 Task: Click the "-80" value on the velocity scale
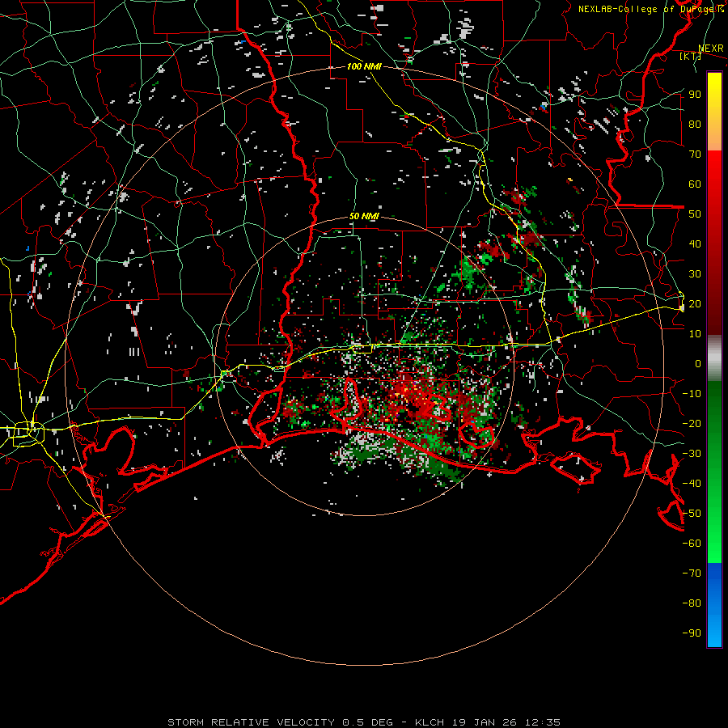click(692, 603)
